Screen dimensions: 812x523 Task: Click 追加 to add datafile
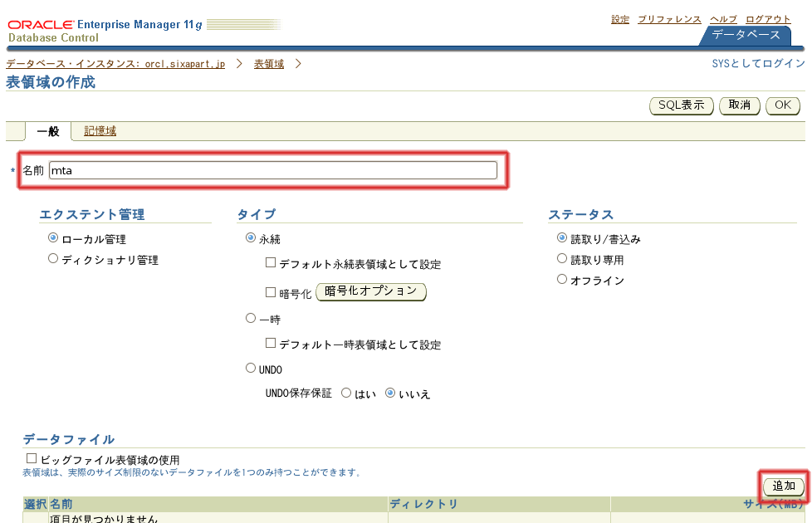coord(784,486)
